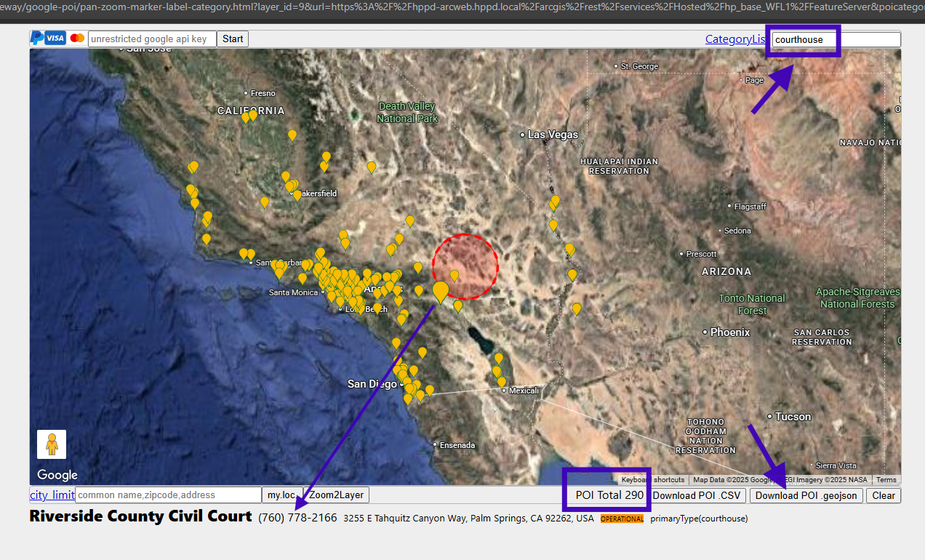
Task: Click the yellow marker just left of Bakersfield
Action: pyautogui.click(x=297, y=195)
